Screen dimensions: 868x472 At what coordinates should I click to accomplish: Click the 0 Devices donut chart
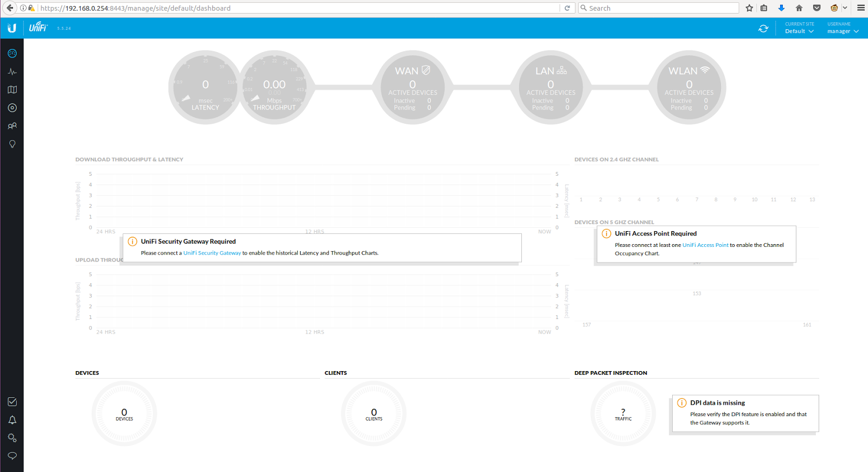(x=124, y=414)
